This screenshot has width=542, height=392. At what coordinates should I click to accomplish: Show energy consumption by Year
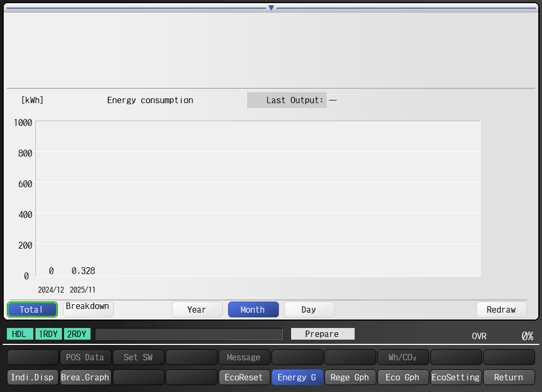[197, 309]
